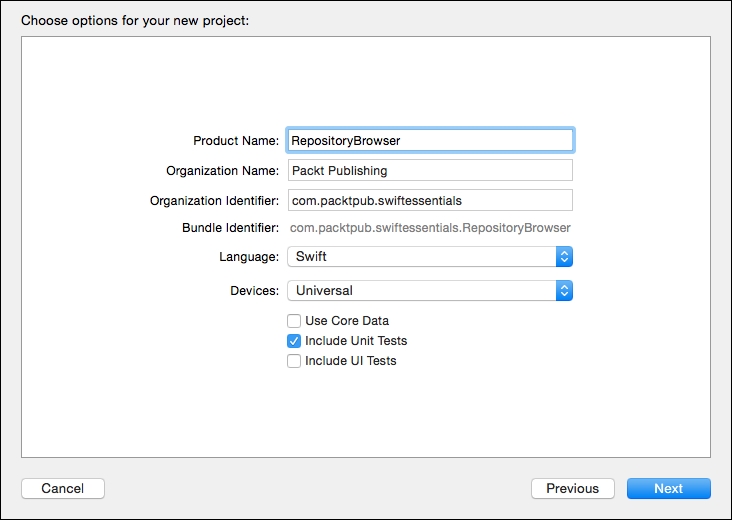Click the "Organization Name:" label
Viewport: 732px width, 520px height.
pyautogui.click(x=223, y=171)
